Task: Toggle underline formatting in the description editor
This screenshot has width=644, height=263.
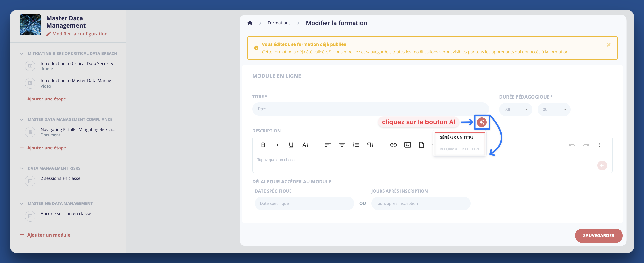Action: tap(291, 145)
